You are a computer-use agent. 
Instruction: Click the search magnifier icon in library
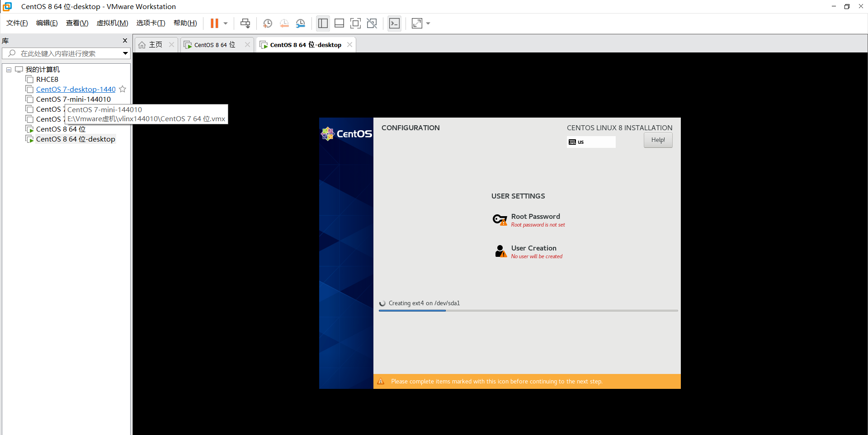[12, 53]
